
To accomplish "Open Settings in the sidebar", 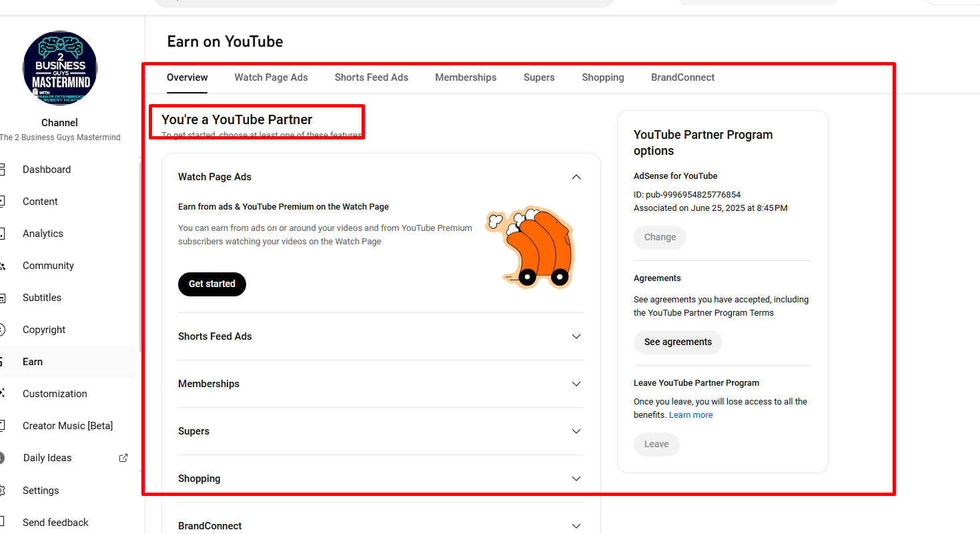I will (x=41, y=491).
